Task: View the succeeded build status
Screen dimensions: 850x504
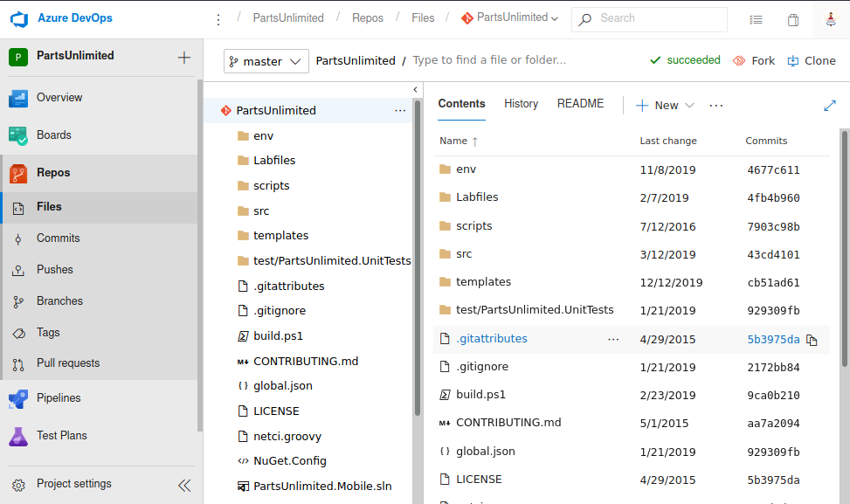Action: click(685, 60)
